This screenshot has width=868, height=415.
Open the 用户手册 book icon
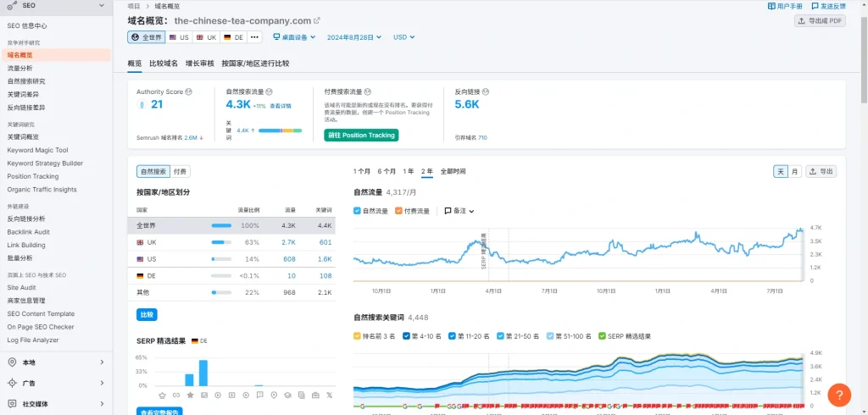tap(771, 6)
